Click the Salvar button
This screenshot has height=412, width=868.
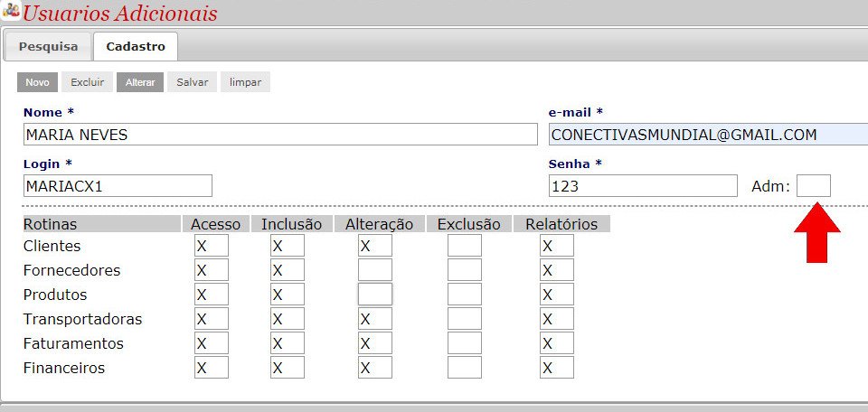coord(192,82)
